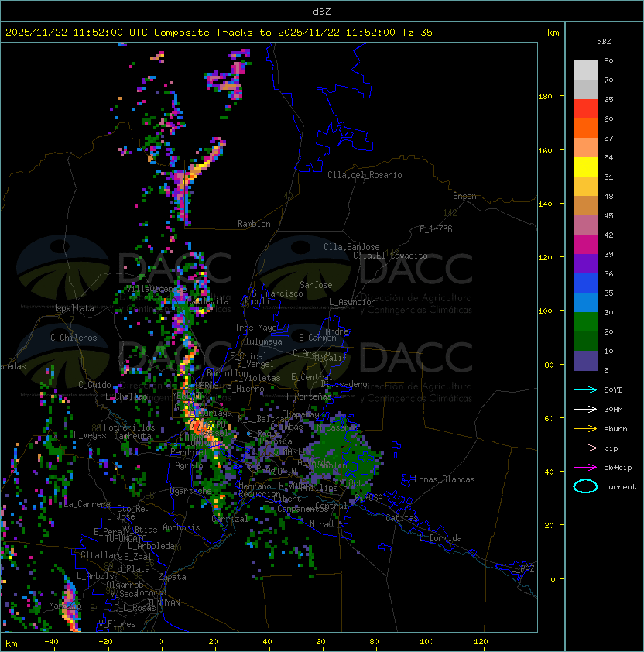This screenshot has height=652, width=644.
Task: Click the -20 tick on the horizontal axis
Action: click(105, 642)
